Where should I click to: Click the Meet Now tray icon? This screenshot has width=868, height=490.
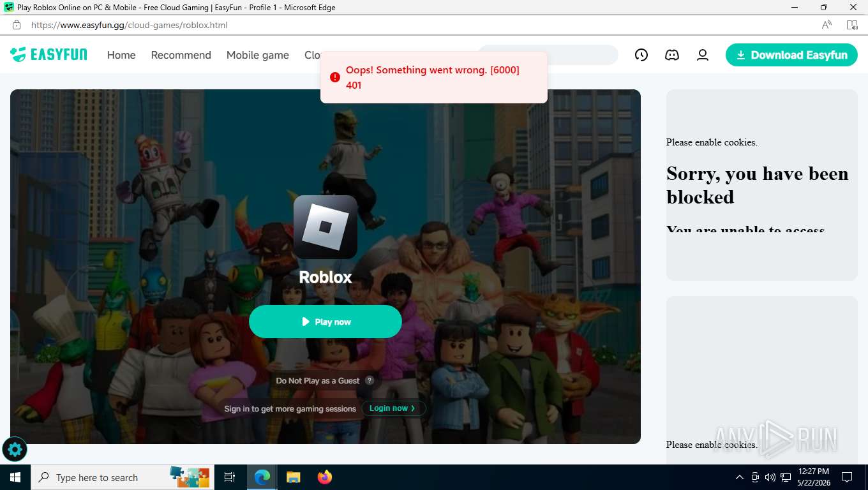click(755, 477)
